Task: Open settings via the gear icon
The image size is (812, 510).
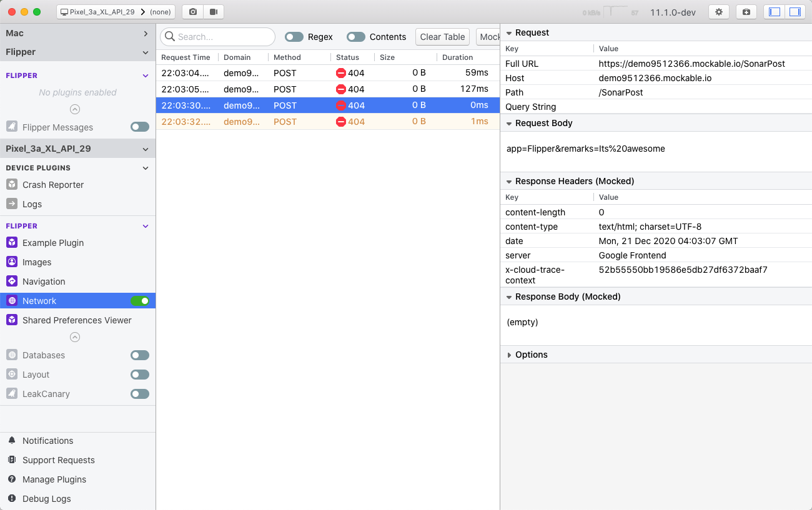Action: [x=719, y=12]
